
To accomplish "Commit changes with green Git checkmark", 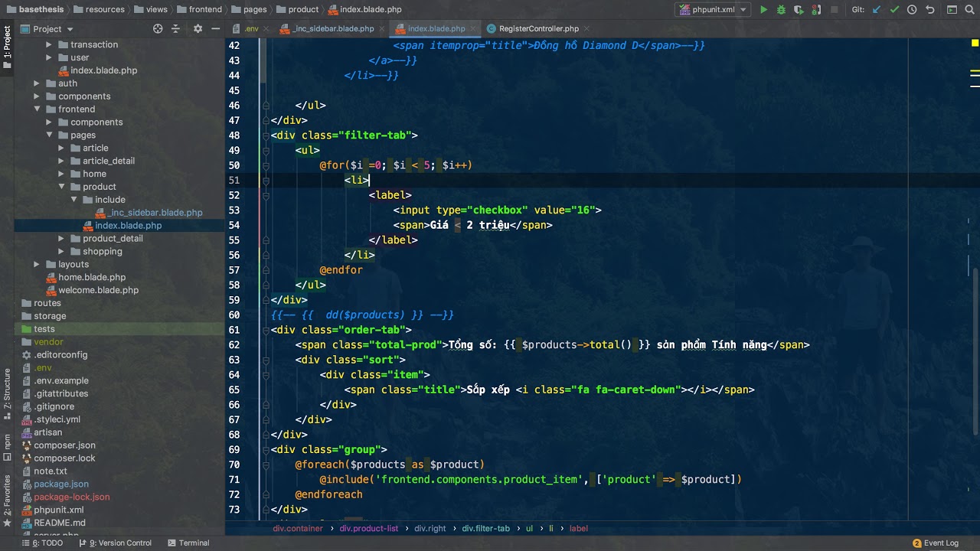I will tap(894, 10).
